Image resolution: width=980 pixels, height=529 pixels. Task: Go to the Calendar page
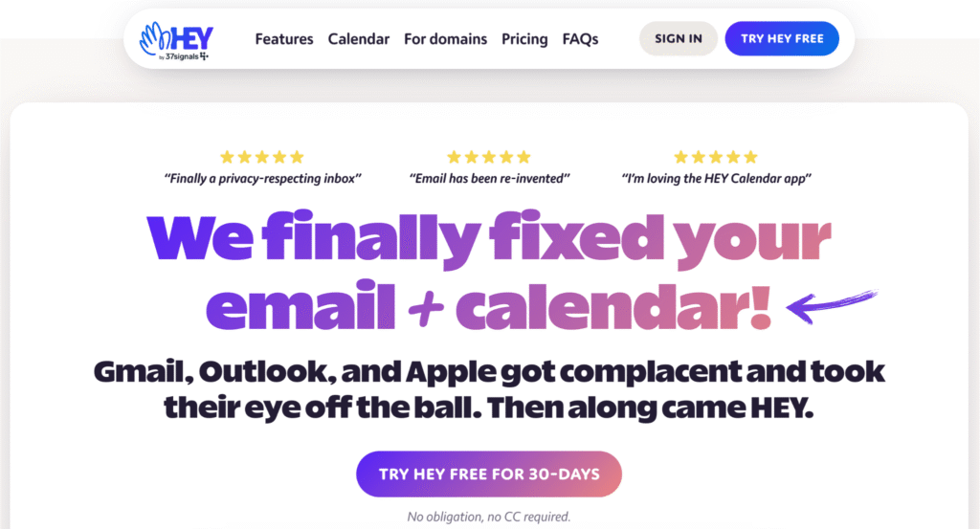359,39
